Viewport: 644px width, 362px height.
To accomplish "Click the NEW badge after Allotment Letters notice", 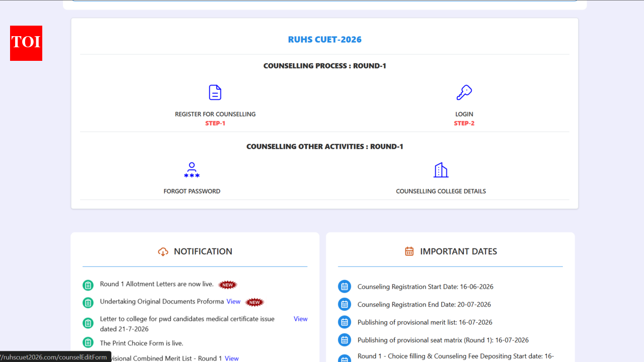I will [x=227, y=285].
